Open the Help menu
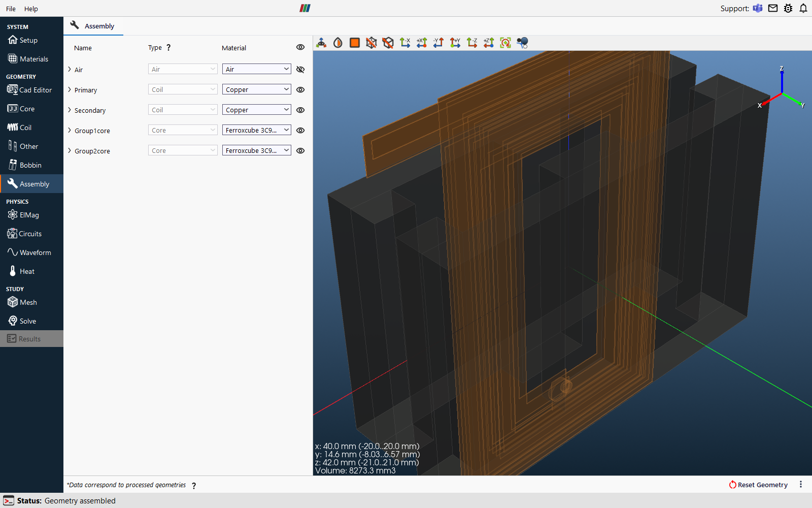This screenshot has height=508, width=812. click(31, 9)
